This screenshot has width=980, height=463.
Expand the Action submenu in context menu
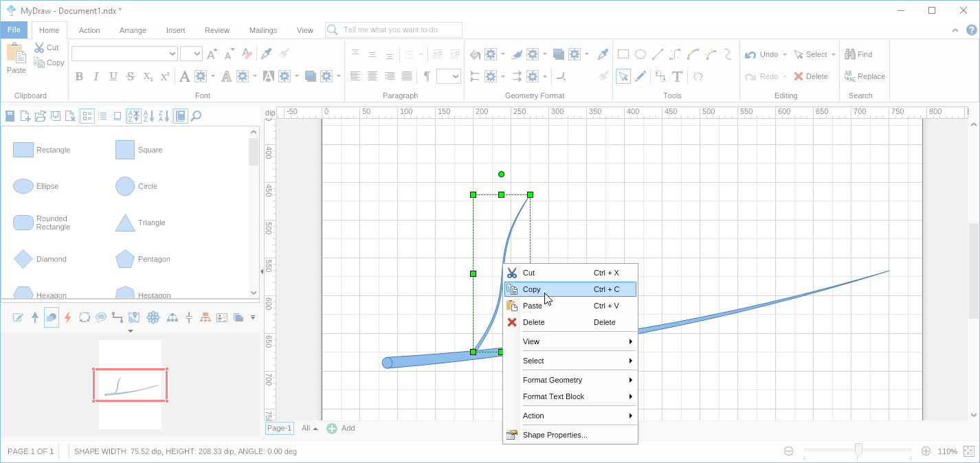(570, 416)
